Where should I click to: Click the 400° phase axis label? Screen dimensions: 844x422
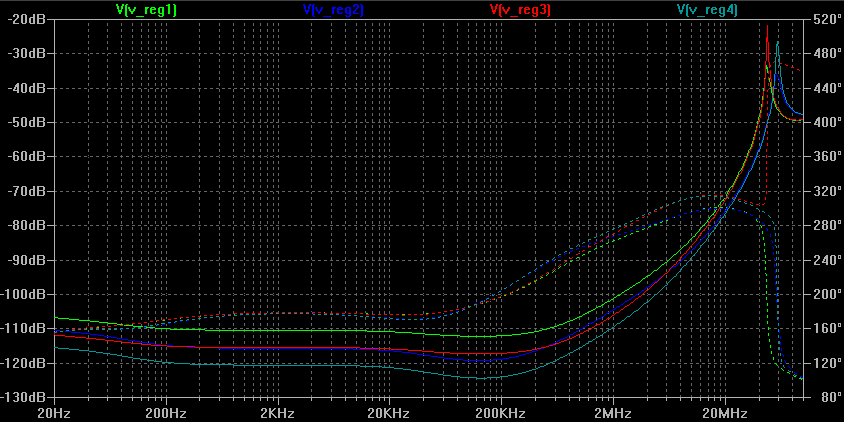(826, 122)
